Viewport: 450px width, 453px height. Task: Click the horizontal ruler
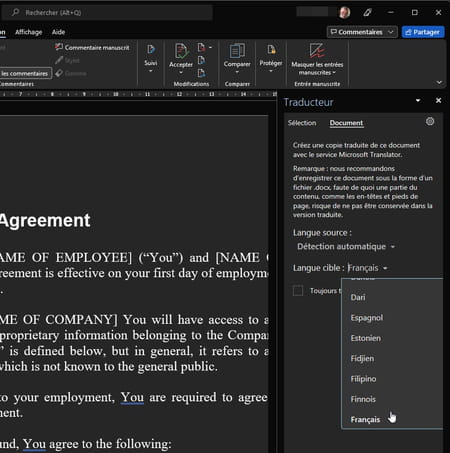point(138,94)
